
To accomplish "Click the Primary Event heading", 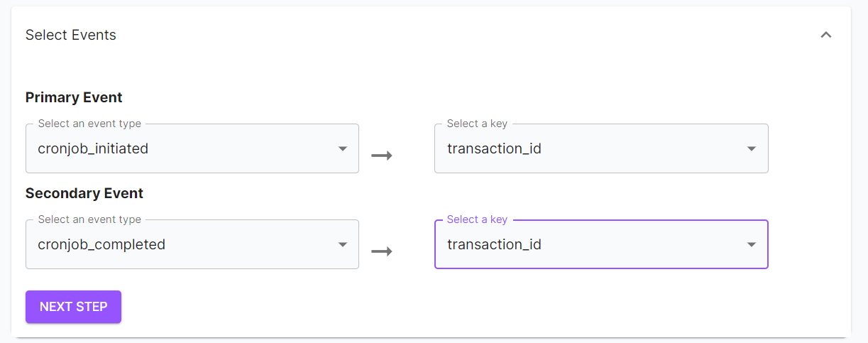I will (74, 97).
